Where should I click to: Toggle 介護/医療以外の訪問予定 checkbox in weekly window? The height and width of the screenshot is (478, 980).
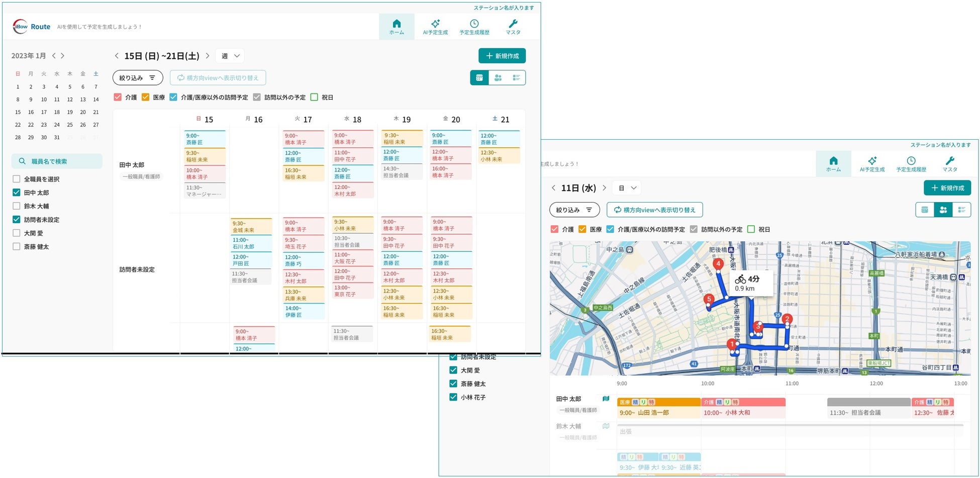tap(173, 97)
